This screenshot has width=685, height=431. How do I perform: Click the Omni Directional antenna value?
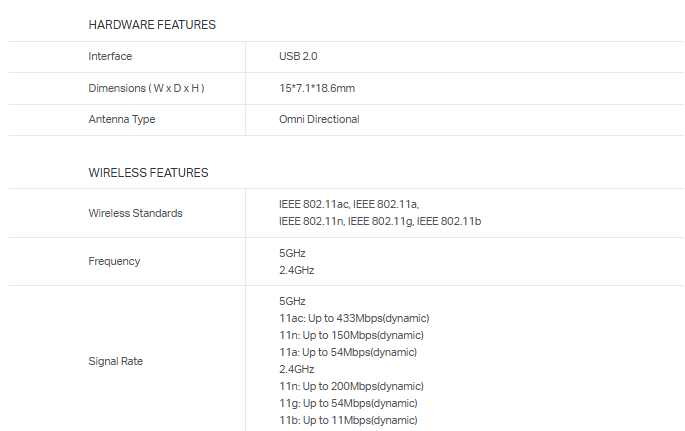(319, 119)
